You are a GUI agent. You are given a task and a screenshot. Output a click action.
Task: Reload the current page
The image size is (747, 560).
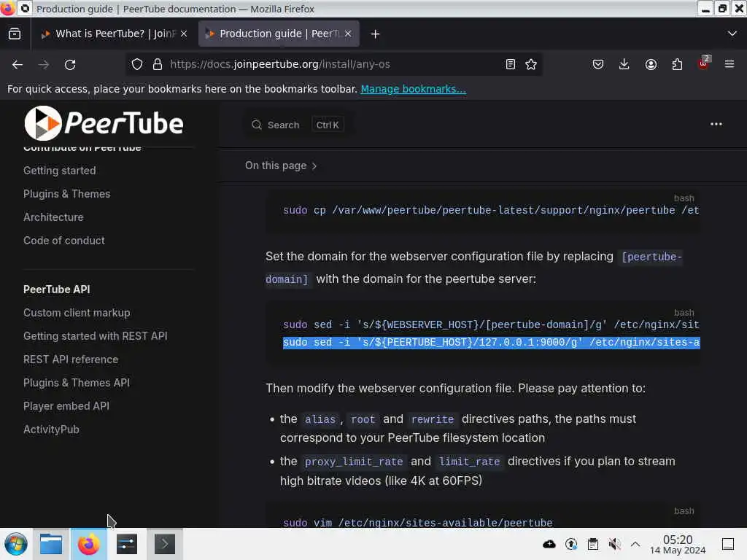(70, 64)
